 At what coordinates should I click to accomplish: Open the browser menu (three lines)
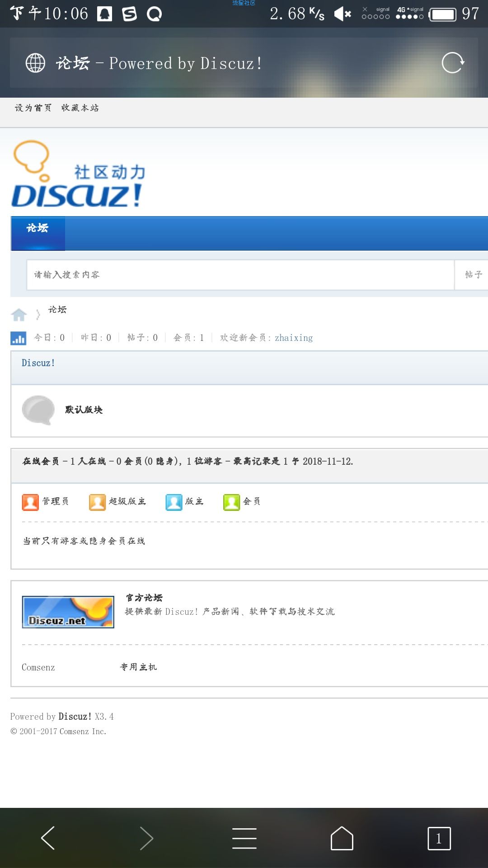[244, 838]
